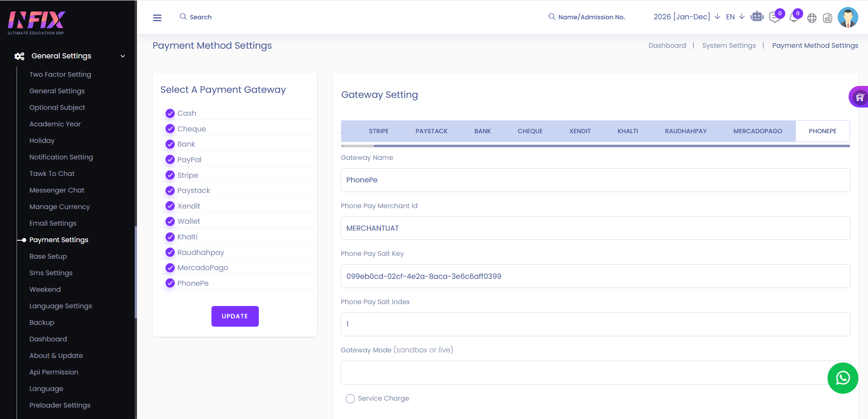Switch to the PAYSTACK tab
Image resolution: width=868 pixels, height=419 pixels.
(431, 131)
